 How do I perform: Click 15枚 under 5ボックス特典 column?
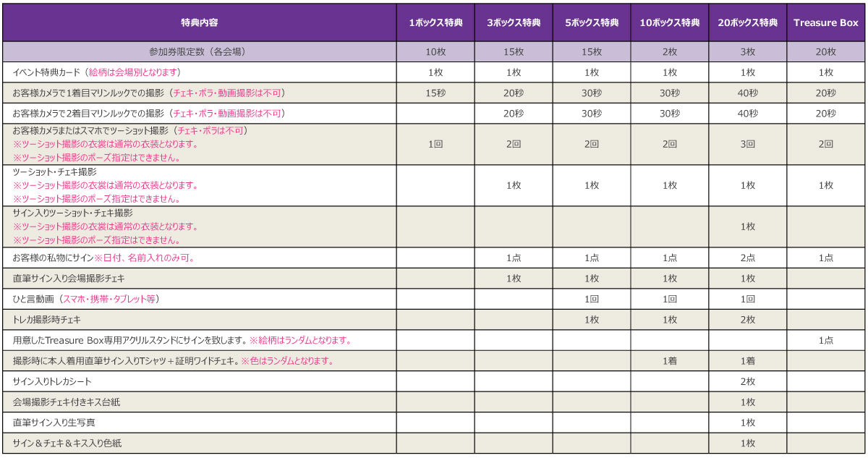(x=592, y=52)
